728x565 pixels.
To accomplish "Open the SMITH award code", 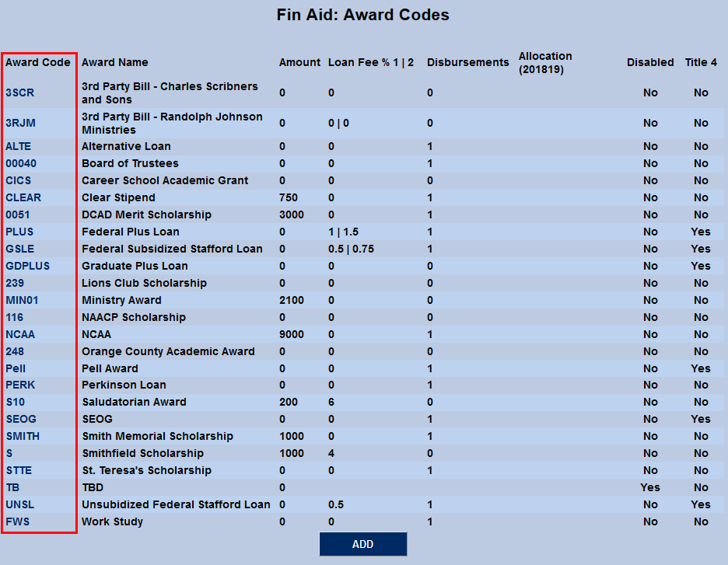I will click(x=23, y=437).
